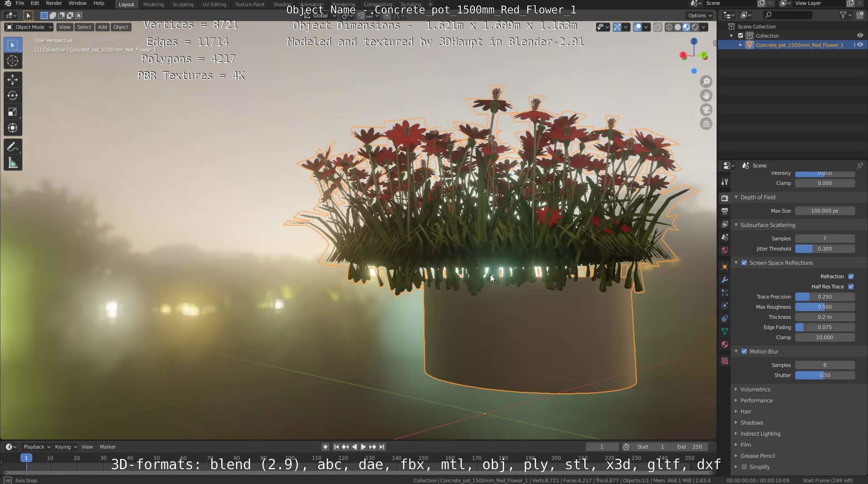Open the View Layer properties tab icon
The width and height of the screenshot is (868, 484).
tap(725, 224)
